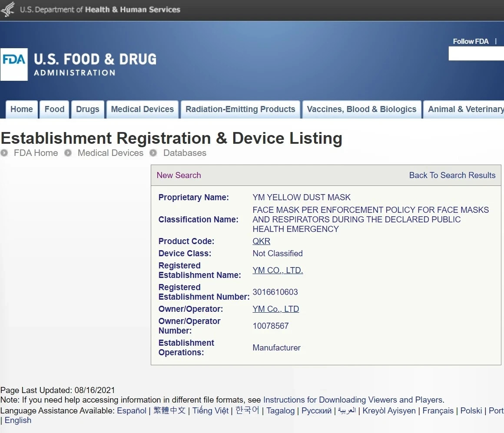Go to Databases breadcrumb link
Viewport: 504px width, 433px height.
coord(185,153)
